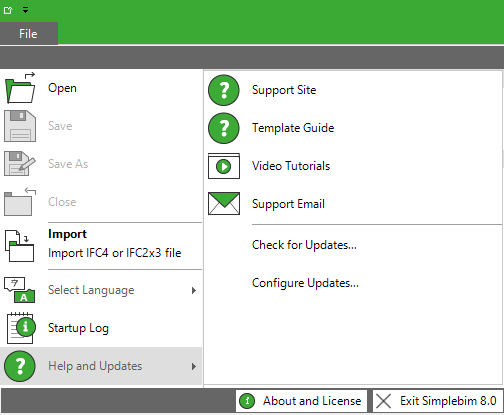The width and height of the screenshot is (504, 415).
Task: Click the Template Guide question mark icon
Action: coord(224,128)
